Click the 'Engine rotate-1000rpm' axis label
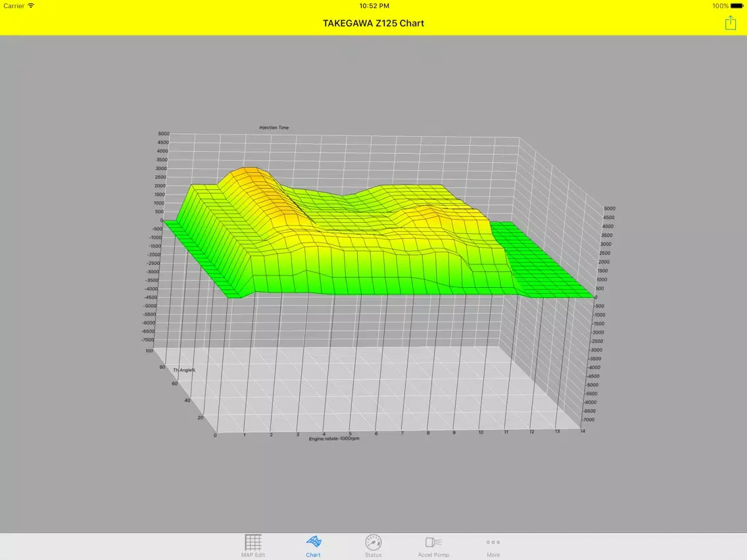Image resolution: width=747 pixels, height=560 pixels. click(334, 438)
